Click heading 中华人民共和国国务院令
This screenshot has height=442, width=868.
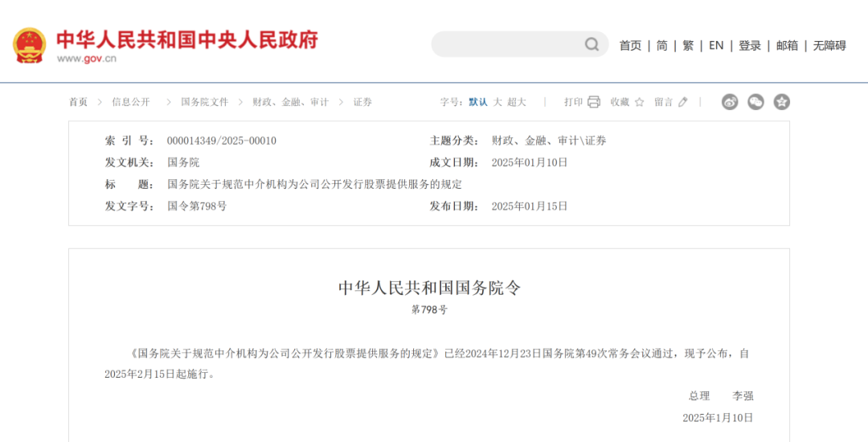pyautogui.click(x=429, y=288)
